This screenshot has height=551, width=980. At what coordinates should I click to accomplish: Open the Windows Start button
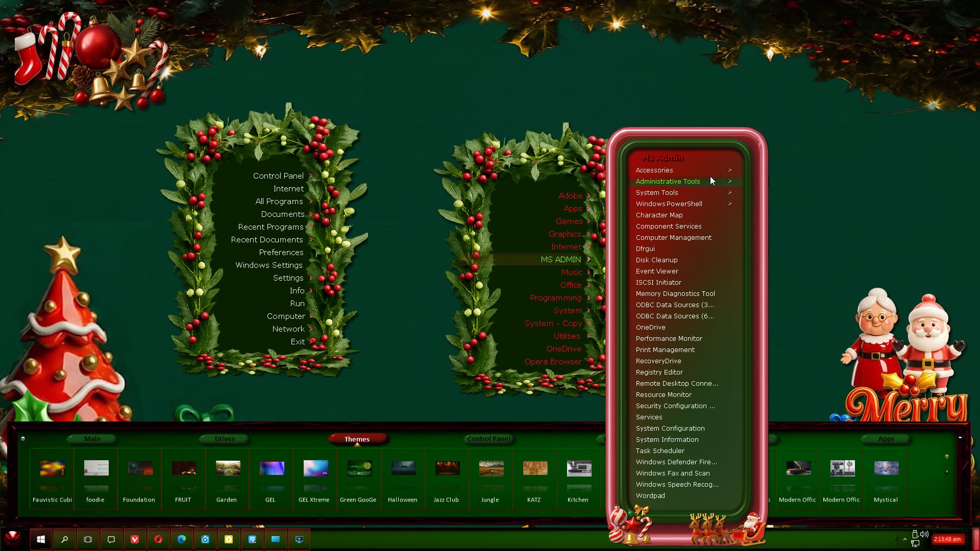click(x=41, y=539)
